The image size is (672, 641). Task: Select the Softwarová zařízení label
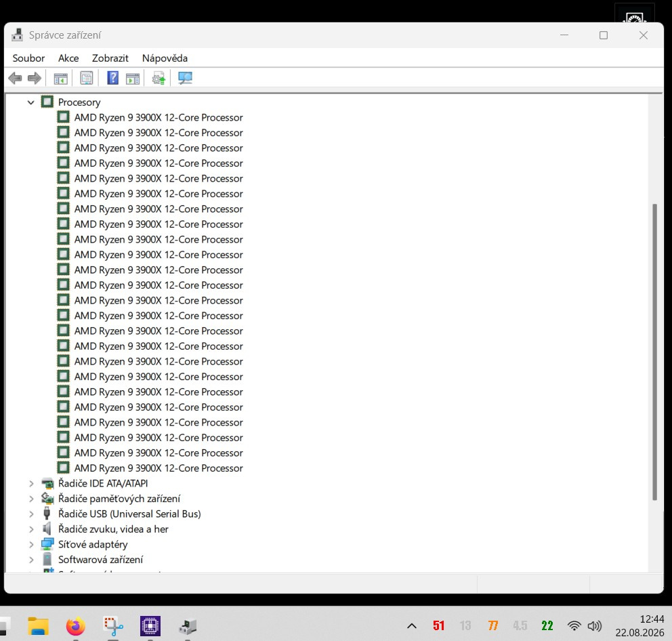(101, 560)
